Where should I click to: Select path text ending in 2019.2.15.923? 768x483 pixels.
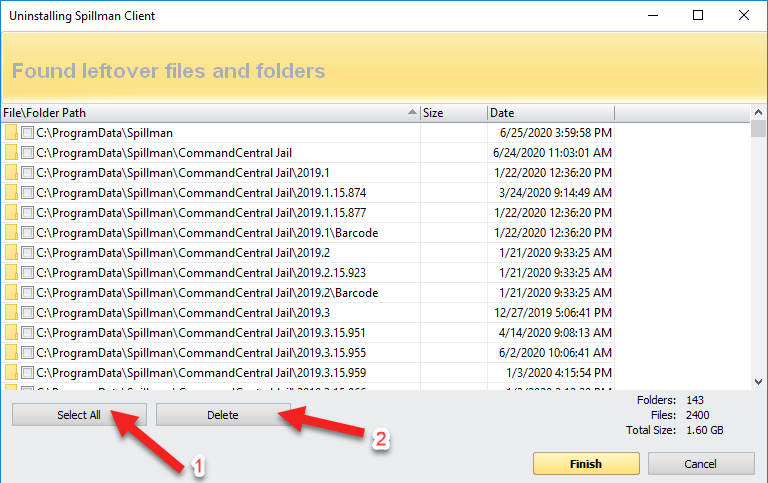[201, 273]
